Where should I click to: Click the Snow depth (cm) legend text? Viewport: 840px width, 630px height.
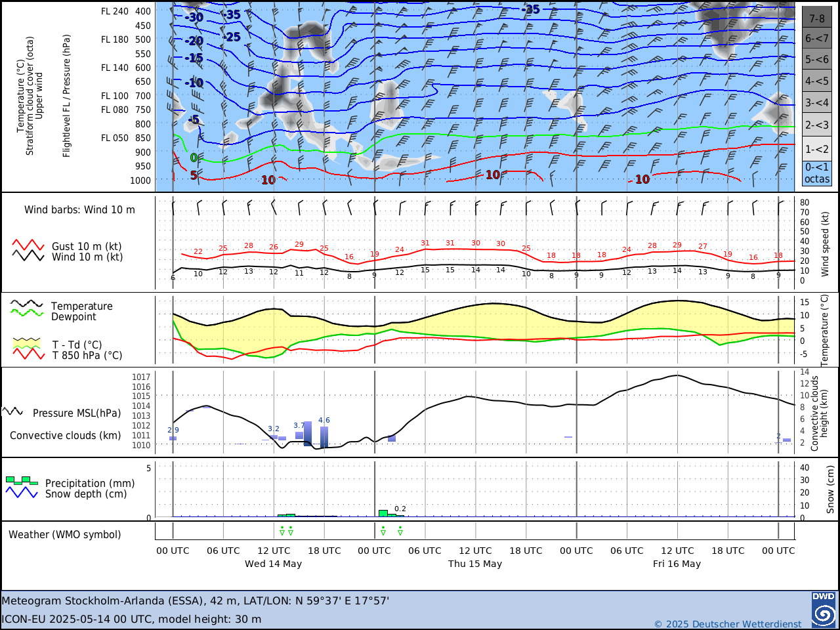86,494
